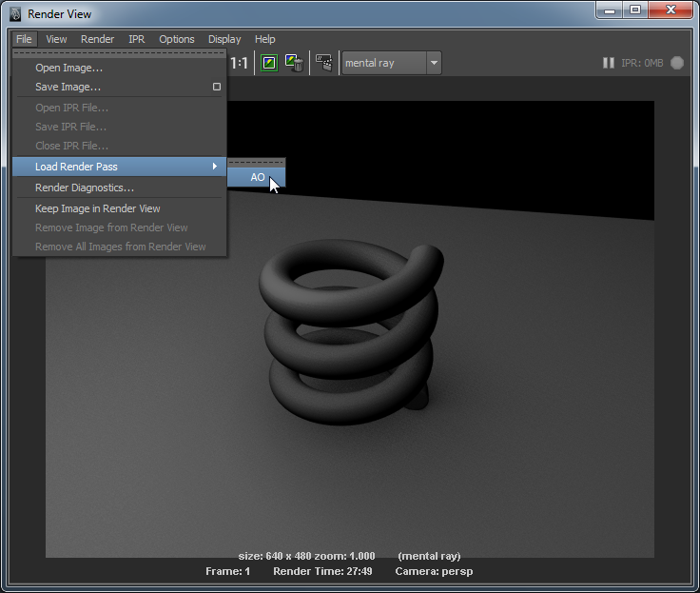Open the Render Settings clapperboard icon
This screenshot has width=700, height=593.
(x=323, y=64)
